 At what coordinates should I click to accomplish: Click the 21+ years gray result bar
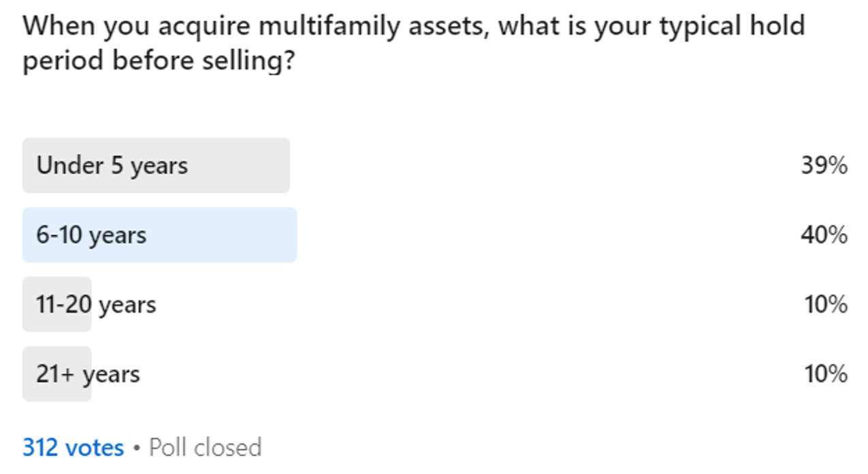tap(57, 374)
